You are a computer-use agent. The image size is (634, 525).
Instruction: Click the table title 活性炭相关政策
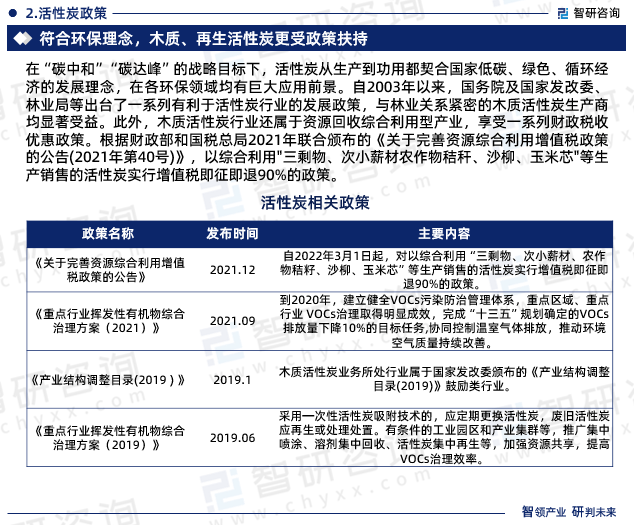click(x=315, y=203)
